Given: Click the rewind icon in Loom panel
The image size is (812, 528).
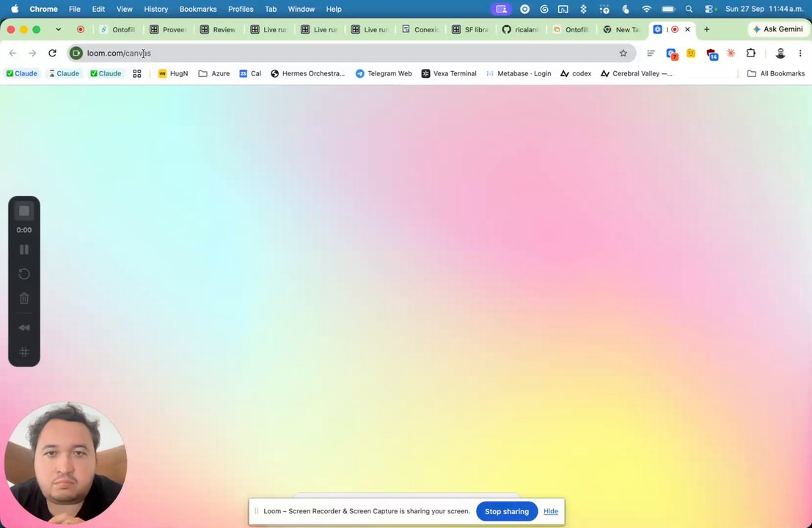Looking at the screenshot, I should coord(23,328).
